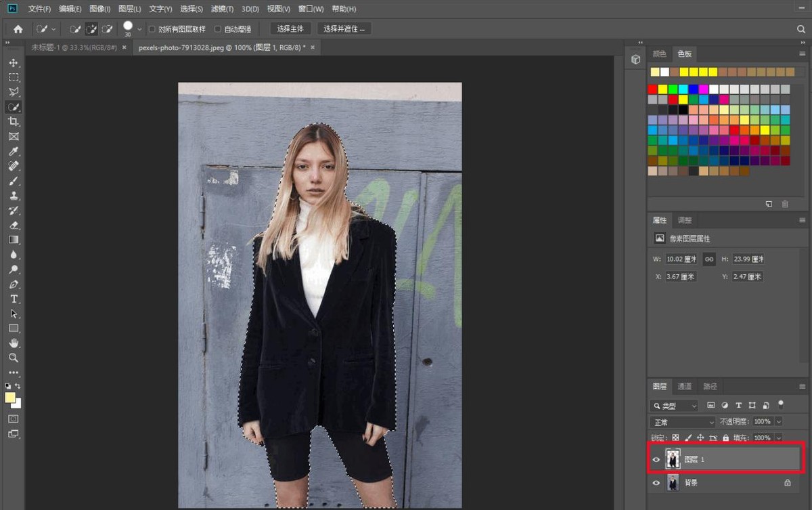Open the brush size picker dropdown

139,29
